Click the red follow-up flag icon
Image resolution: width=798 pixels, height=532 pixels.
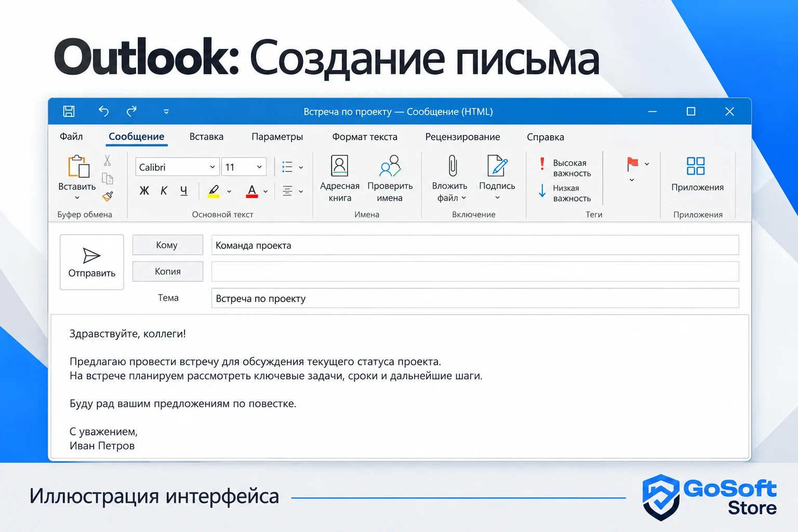point(632,164)
